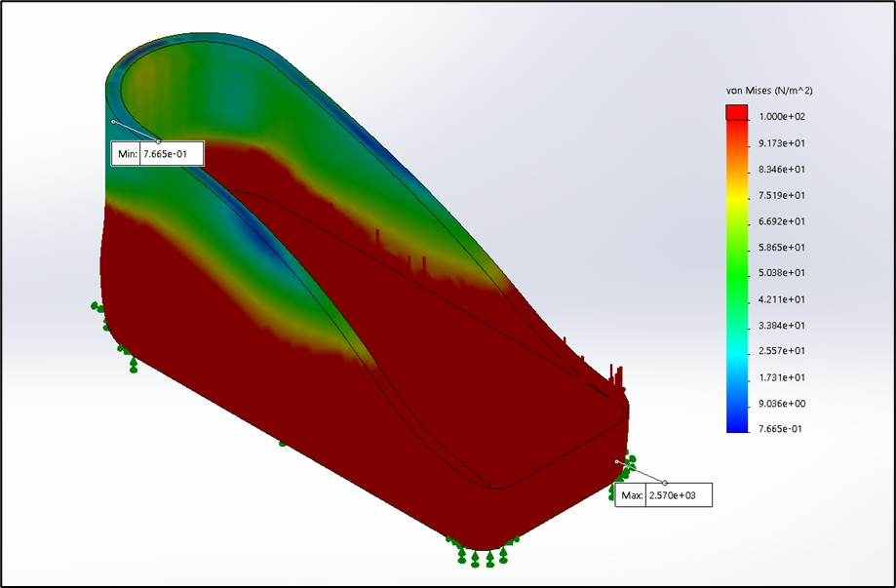Click the legend value 3.384e+01
The image size is (896, 588).
click(x=782, y=325)
